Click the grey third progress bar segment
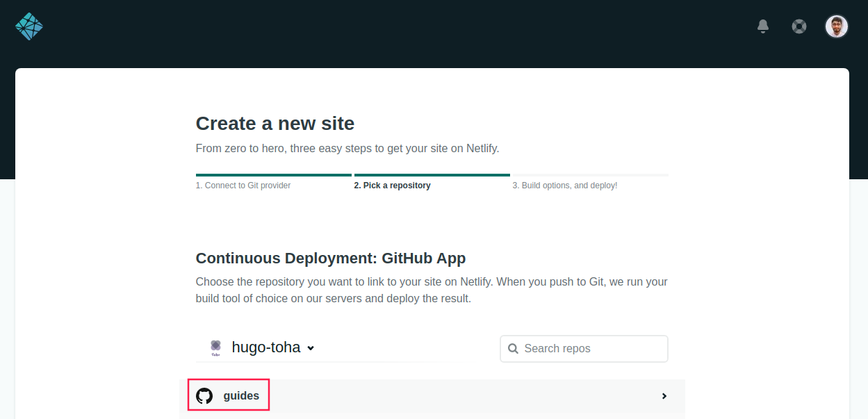Screen dimensions: 868x419 coord(590,175)
